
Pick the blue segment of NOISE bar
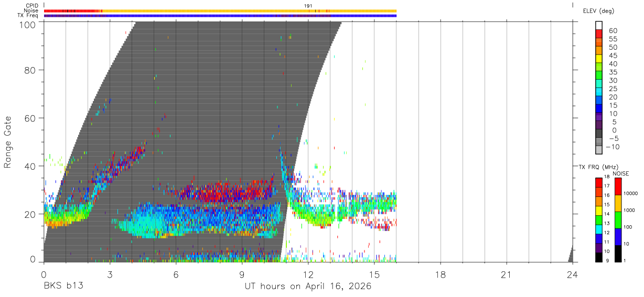coord(618,236)
